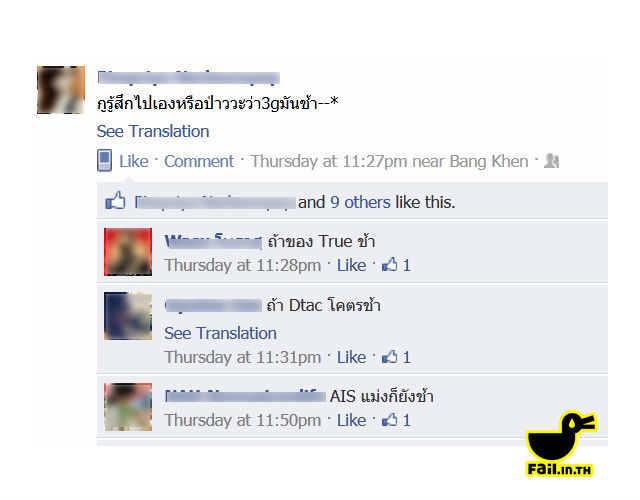Click the thumbs-up count on the True comment
This screenshot has width=640, height=500.
[396, 265]
